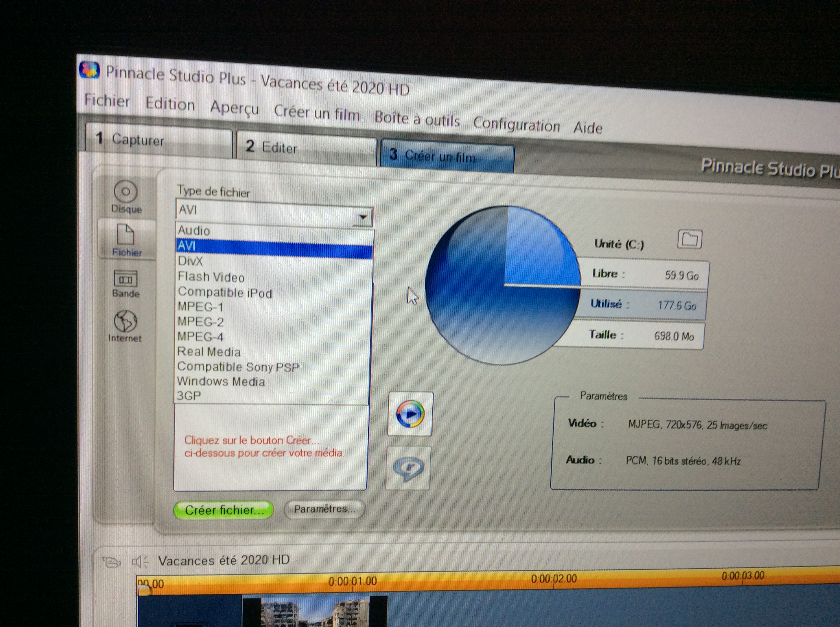Click the Paramètres button

324,509
